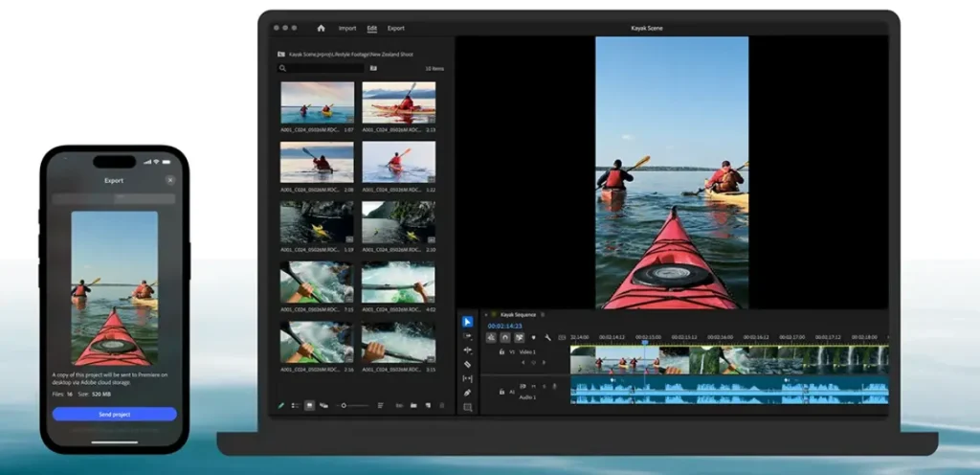
Task: Click the 00:02:16:00 ruler mark
Action: click(x=720, y=337)
